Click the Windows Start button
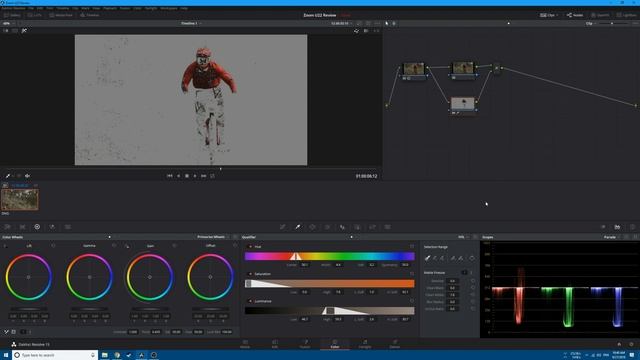The width and height of the screenshot is (640, 360). pos(6,355)
